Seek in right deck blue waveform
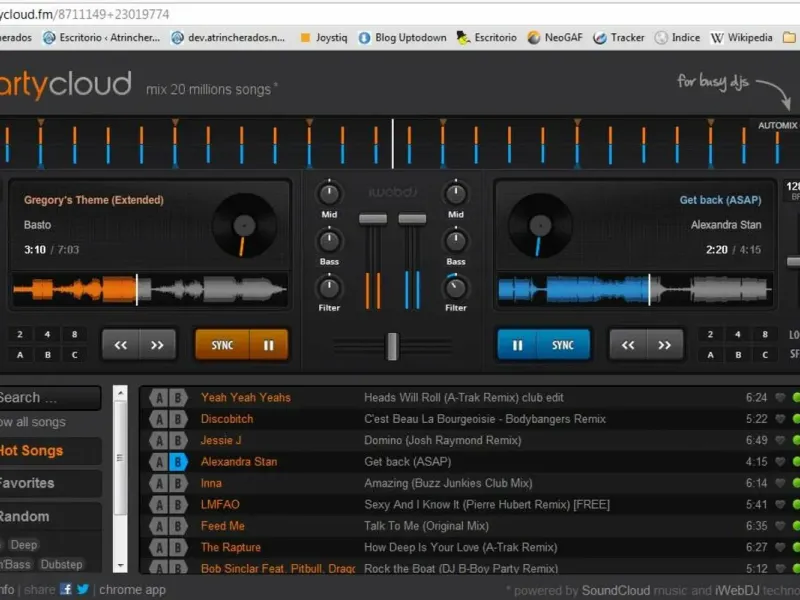The height and width of the screenshot is (600, 800). point(635,290)
